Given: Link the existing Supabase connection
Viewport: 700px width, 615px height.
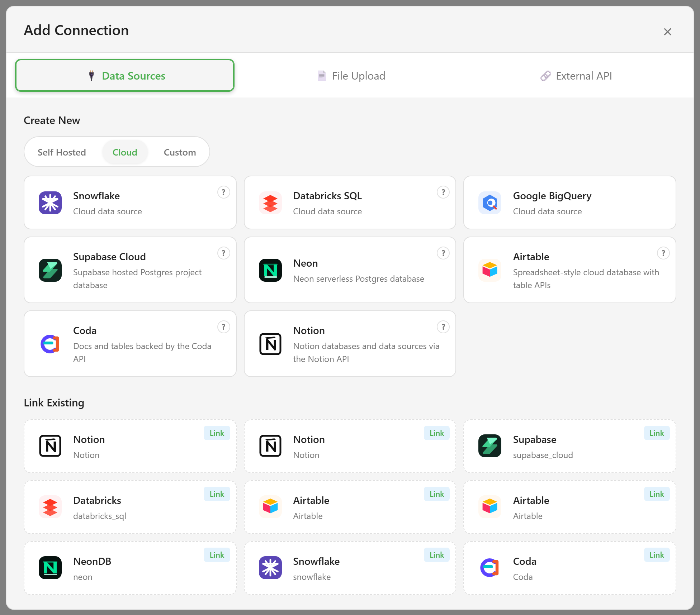Looking at the screenshot, I should pos(657,433).
